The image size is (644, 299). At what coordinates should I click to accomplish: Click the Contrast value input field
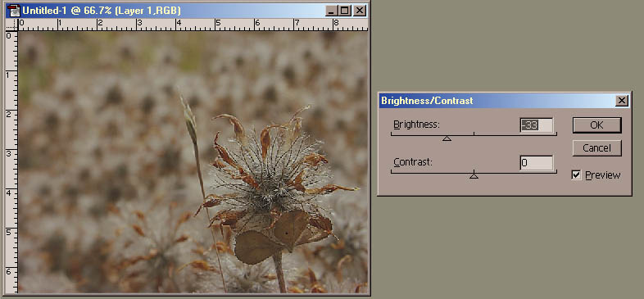coord(537,163)
